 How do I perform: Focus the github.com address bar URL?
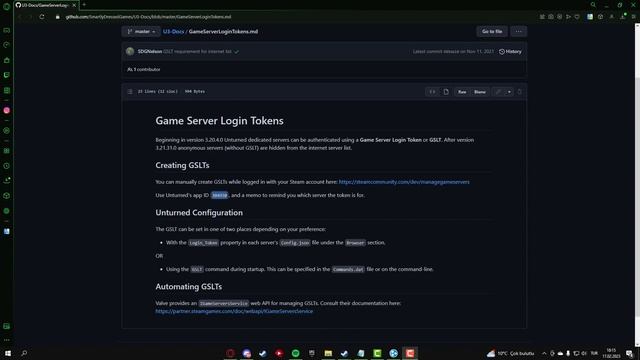click(x=148, y=17)
